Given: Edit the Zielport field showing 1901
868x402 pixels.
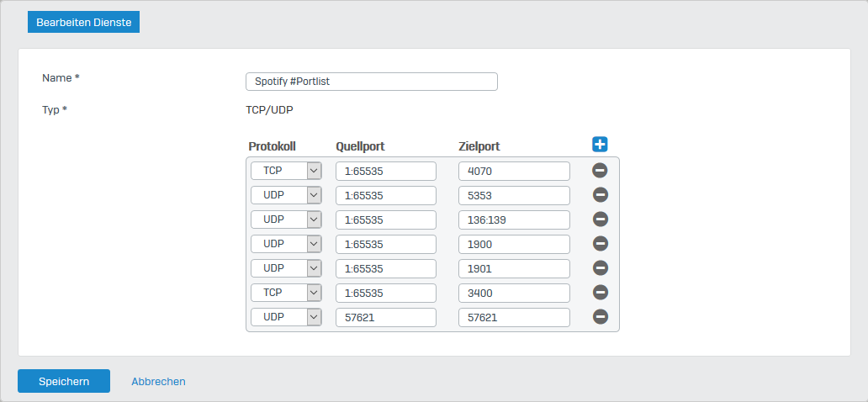Looking at the screenshot, I should point(514,268).
